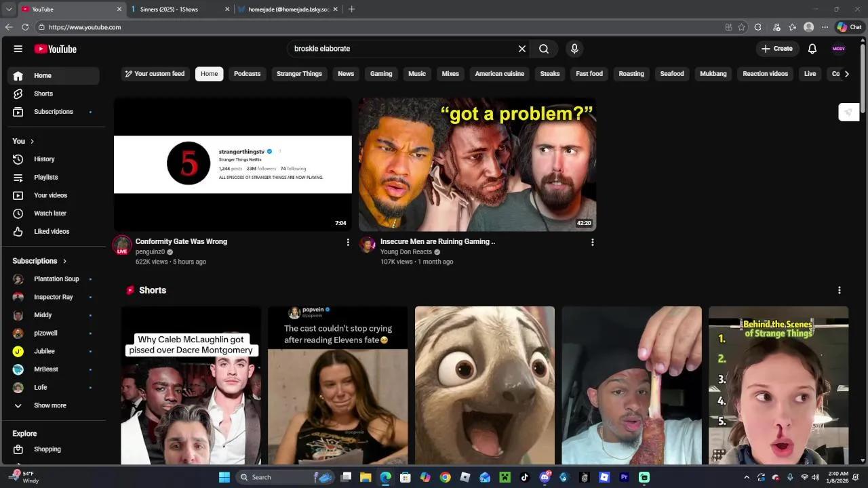Clear the search box with X
Viewport: 868px width, 488px height.
[522, 49]
